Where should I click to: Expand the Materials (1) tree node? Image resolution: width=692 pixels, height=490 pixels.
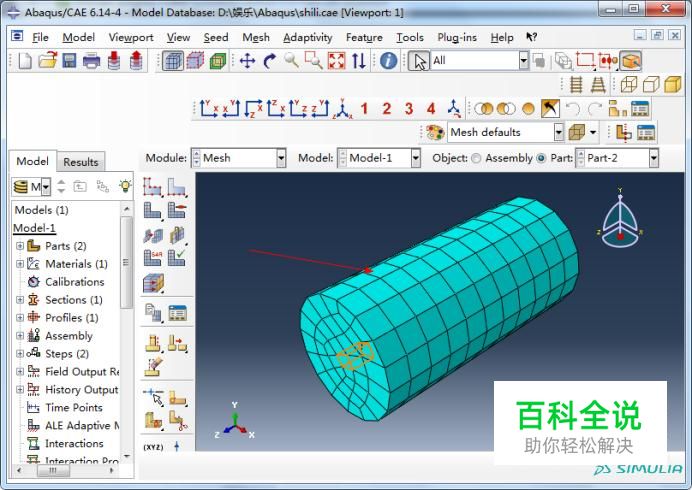[x=20, y=264]
